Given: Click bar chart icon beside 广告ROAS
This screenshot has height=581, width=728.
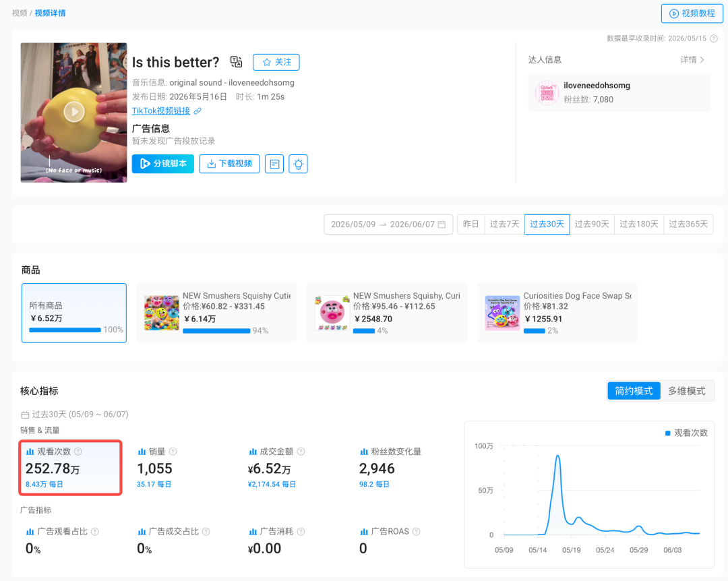Looking at the screenshot, I should (364, 532).
